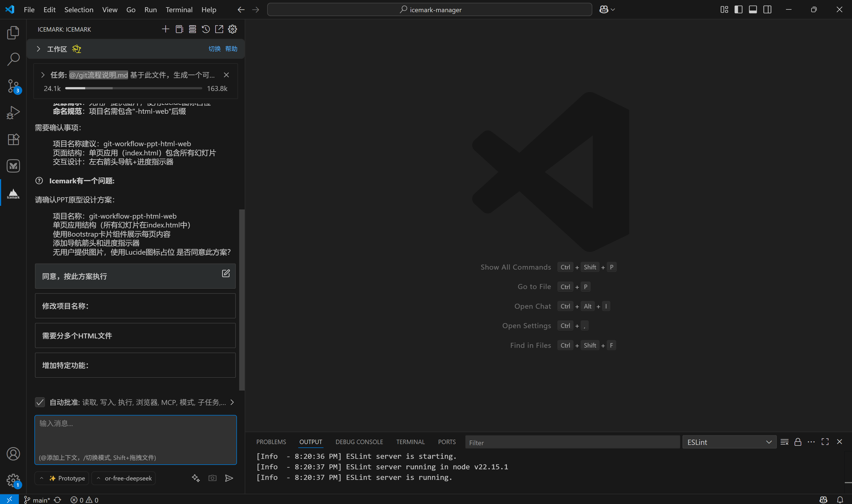
Task: Switch to the DEBUG CONSOLE tab
Action: point(359,442)
